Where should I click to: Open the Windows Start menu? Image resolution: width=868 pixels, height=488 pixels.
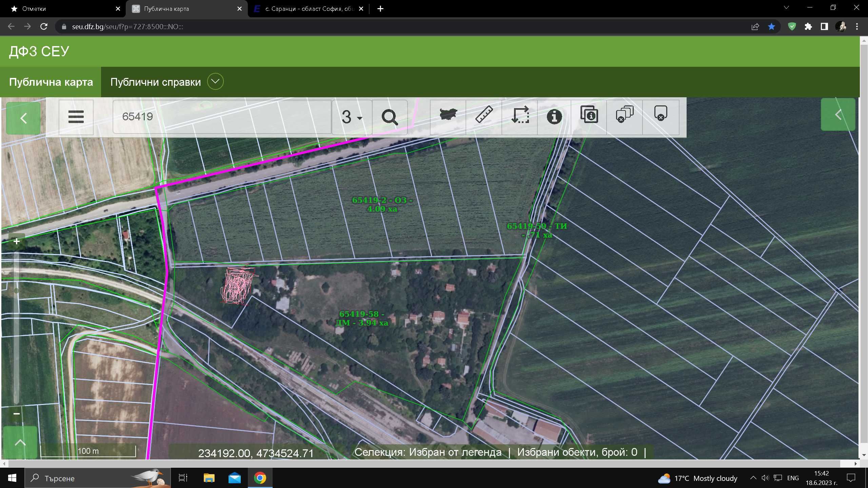pyautogui.click(x=12, y=478)
